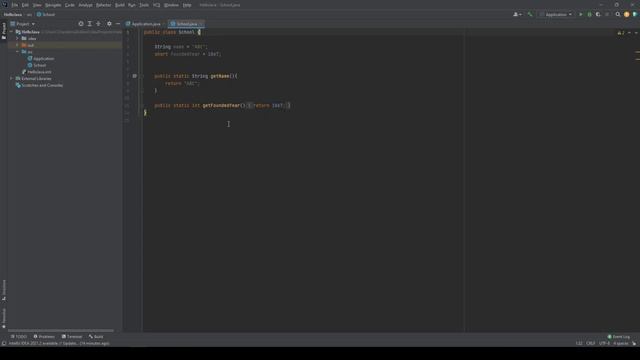Screen dimensions: 640x360
Task: Open the Build tool window
Action: coord(96,337)
